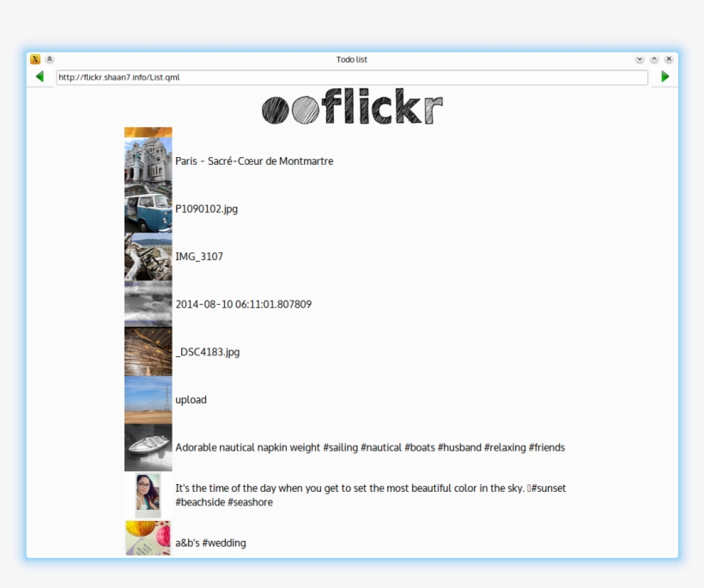Select the white boat photo thumbnail

pos(148,447)
